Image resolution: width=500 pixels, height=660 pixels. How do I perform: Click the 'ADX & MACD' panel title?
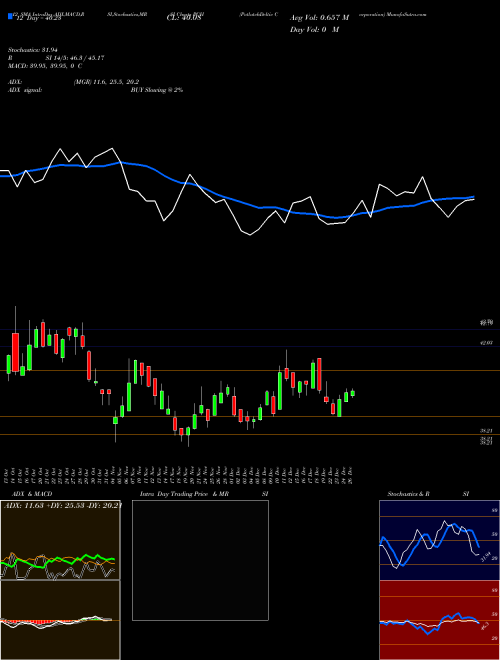click(32, 494)
